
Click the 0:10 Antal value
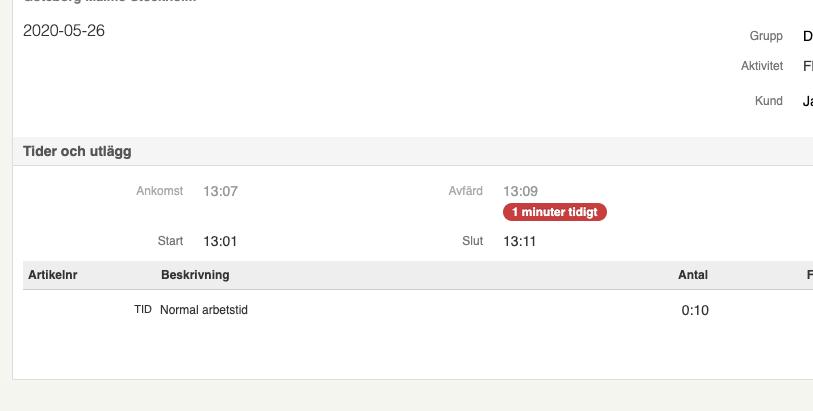(x=695, y=310)
